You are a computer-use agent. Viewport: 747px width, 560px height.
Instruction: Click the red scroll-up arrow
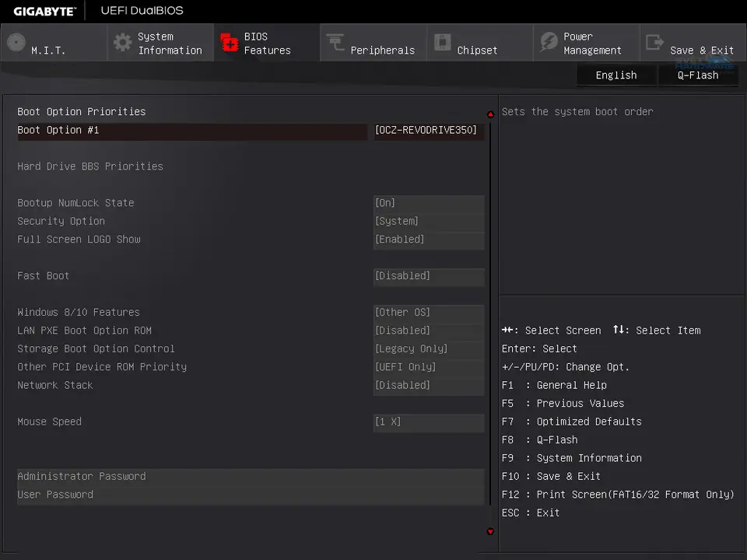pos(490,114)
